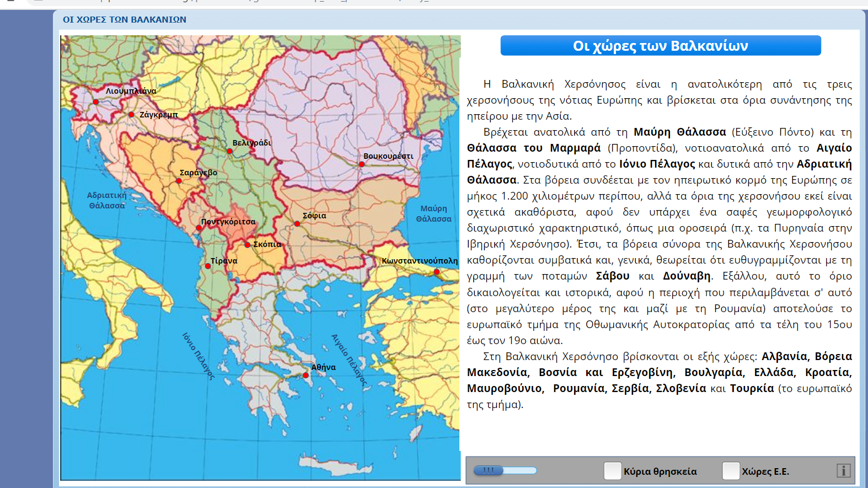Toggle the Χώρες Ε.Ε. checkbox
Image resolution: width=868 pixels, height=488 pixels.
point(731,471)
